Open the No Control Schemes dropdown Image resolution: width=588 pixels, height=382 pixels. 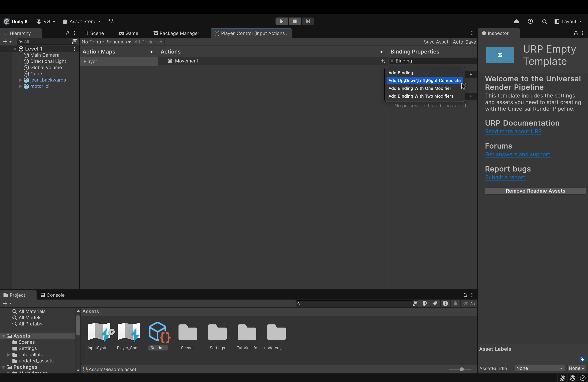106,42
